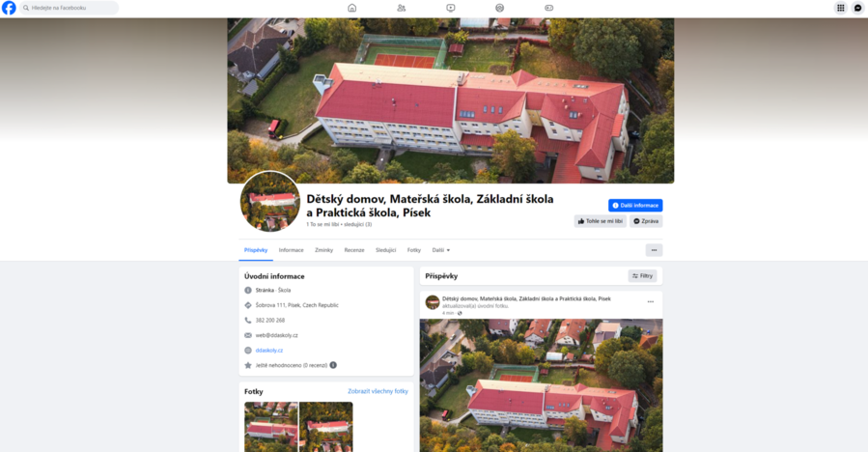Open the Watch video icon
The image size is (868, 452).
pos(451,8)
